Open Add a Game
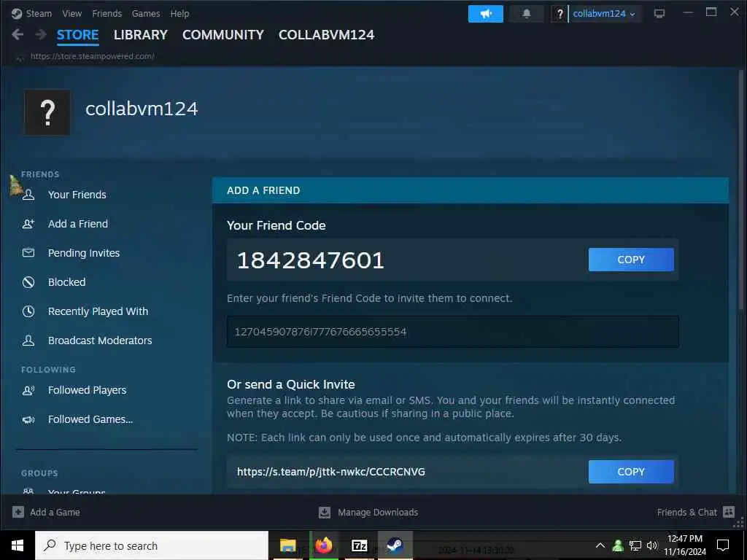The width and height of the screenshot is (747, 560). pos(55,513)
